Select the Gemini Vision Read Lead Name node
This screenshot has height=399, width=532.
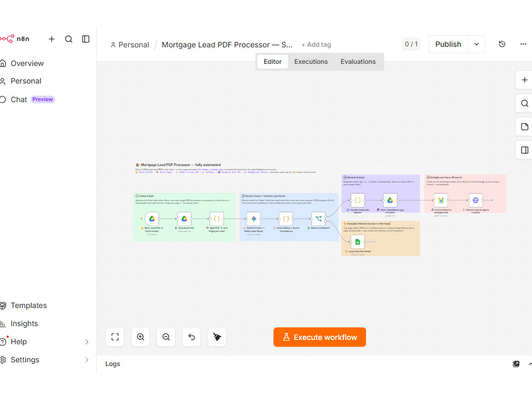point(253,219)
